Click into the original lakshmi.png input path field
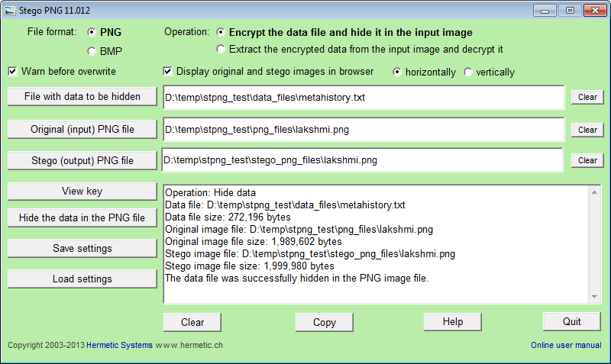 click(364, 129)
